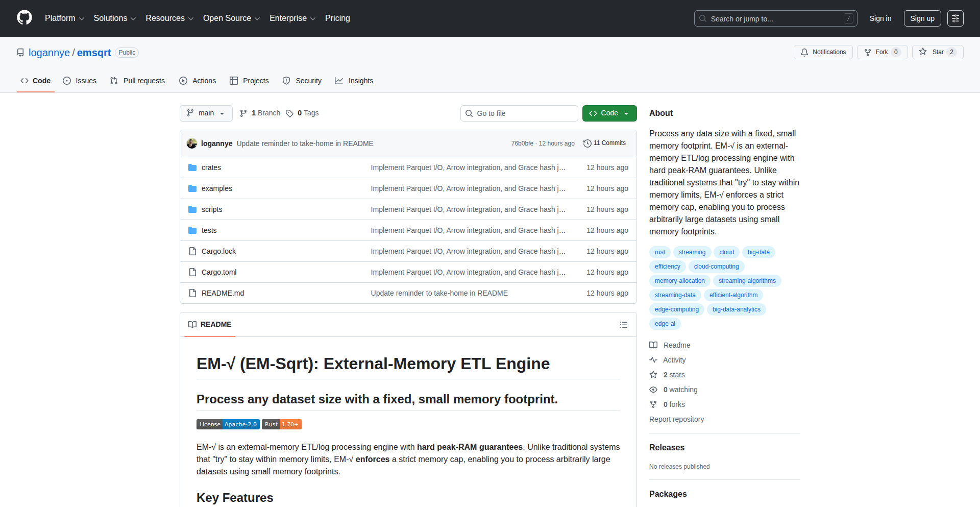Open the main branch dropdown
Viewport: 980px width, 507px height.
click(x=206, y=113)
